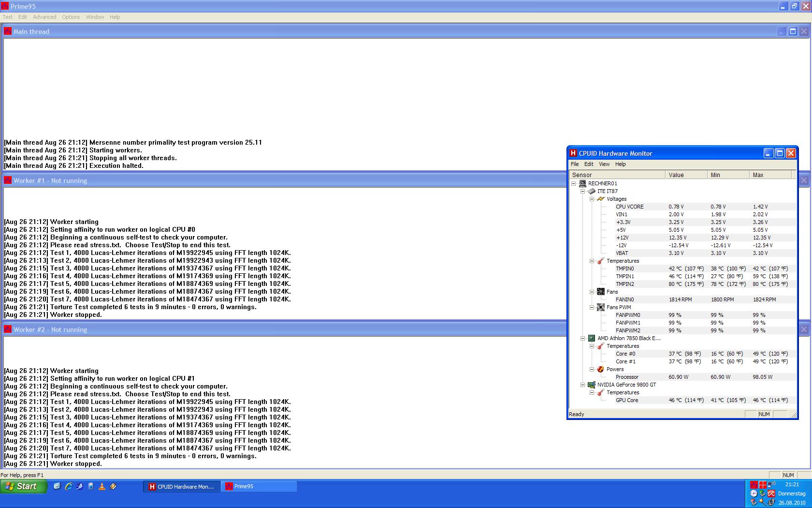Open Edit menu in CPUID Hardware Monitor
This screenshot has height=508, width=812.
[589, 164]
